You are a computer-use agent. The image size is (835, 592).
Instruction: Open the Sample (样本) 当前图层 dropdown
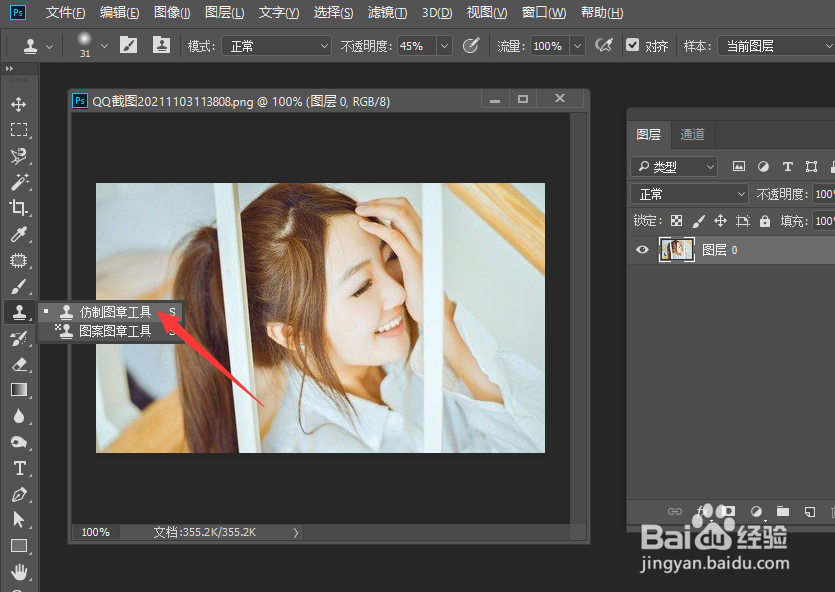pos(776,46)
